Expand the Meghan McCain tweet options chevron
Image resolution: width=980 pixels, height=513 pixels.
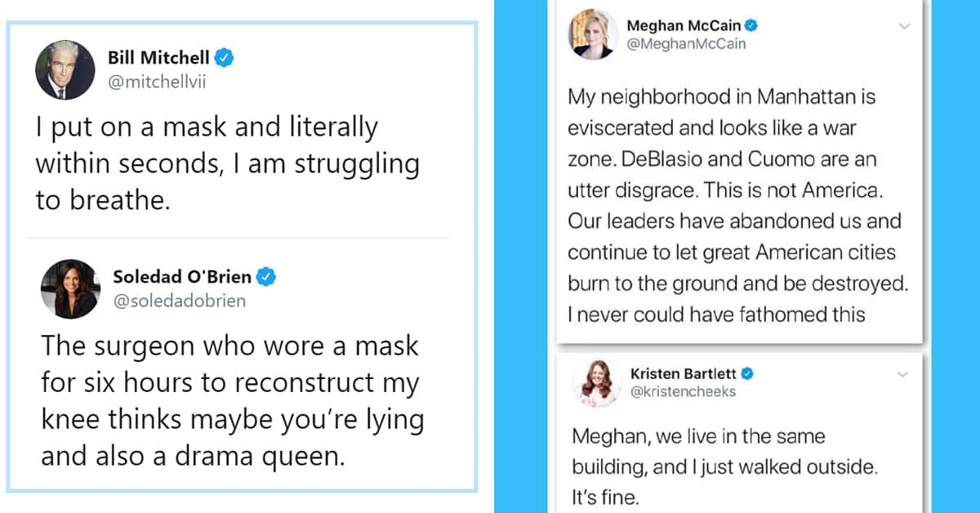tap(903, 27)
